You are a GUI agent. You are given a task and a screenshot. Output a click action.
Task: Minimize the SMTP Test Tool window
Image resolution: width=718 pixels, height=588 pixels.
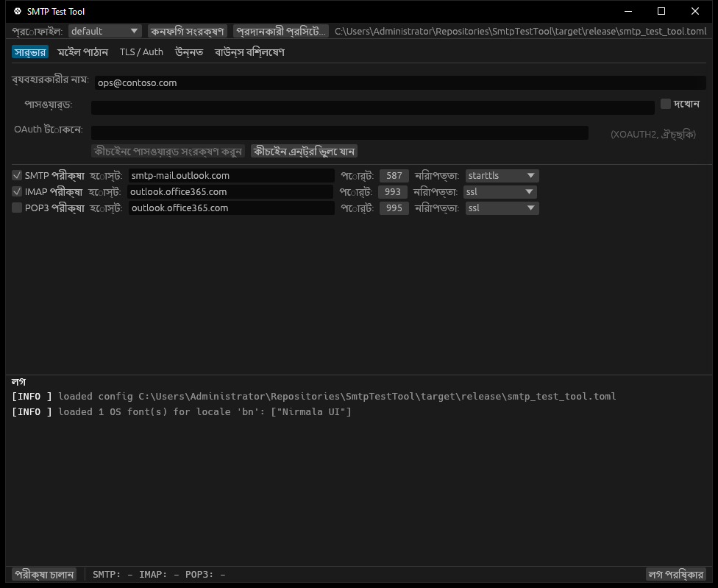(x=628, y=11)
